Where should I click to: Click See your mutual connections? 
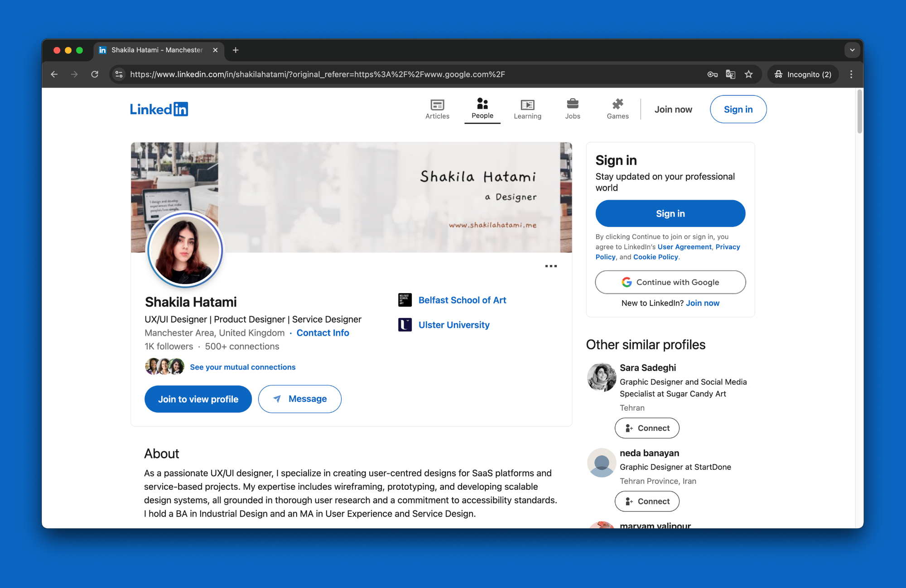(242, 367)
